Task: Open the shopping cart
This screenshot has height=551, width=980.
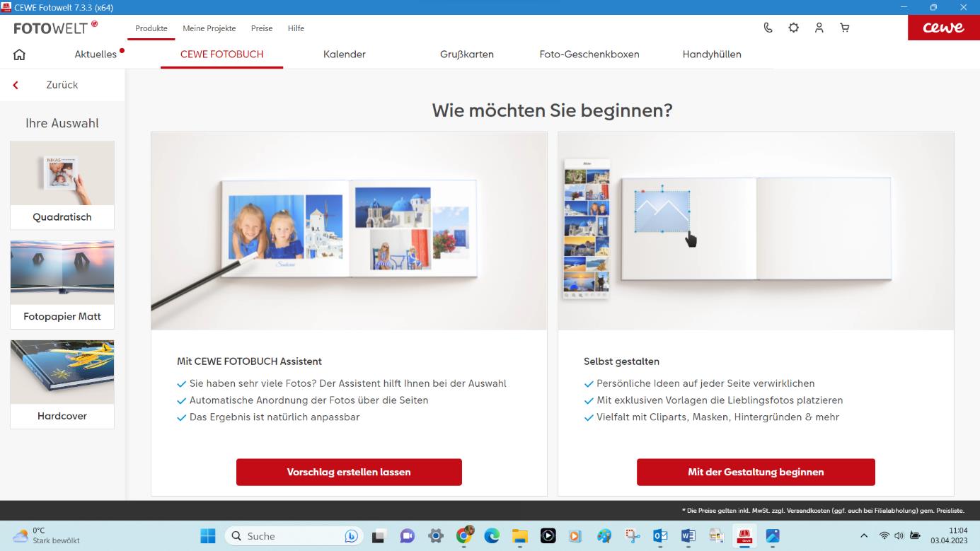Action: click(845, 28)
